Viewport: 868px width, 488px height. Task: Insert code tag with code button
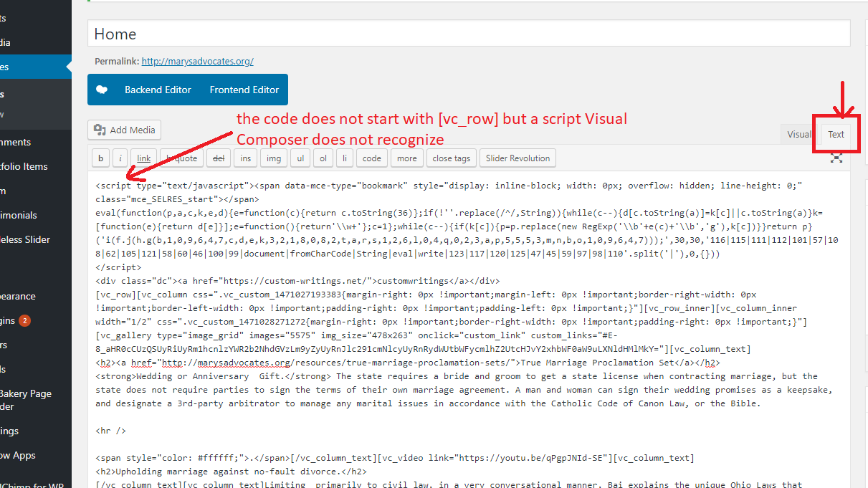[x=371, y=158]
